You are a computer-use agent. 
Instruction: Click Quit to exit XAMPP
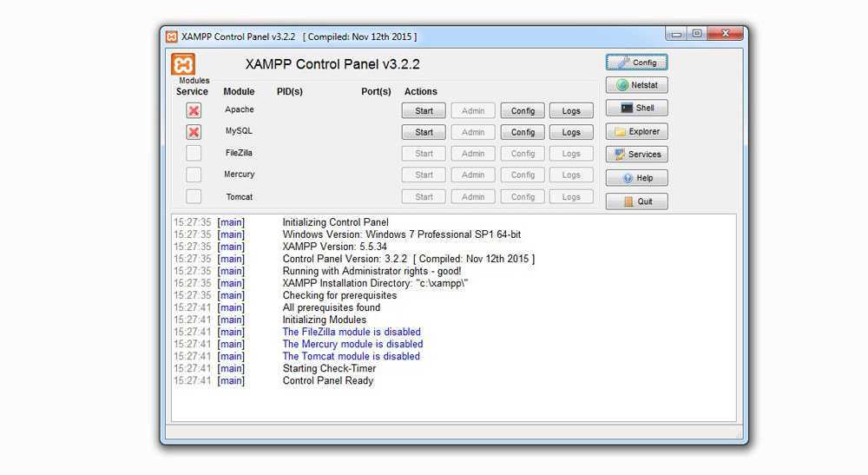[x=636, y=201]
